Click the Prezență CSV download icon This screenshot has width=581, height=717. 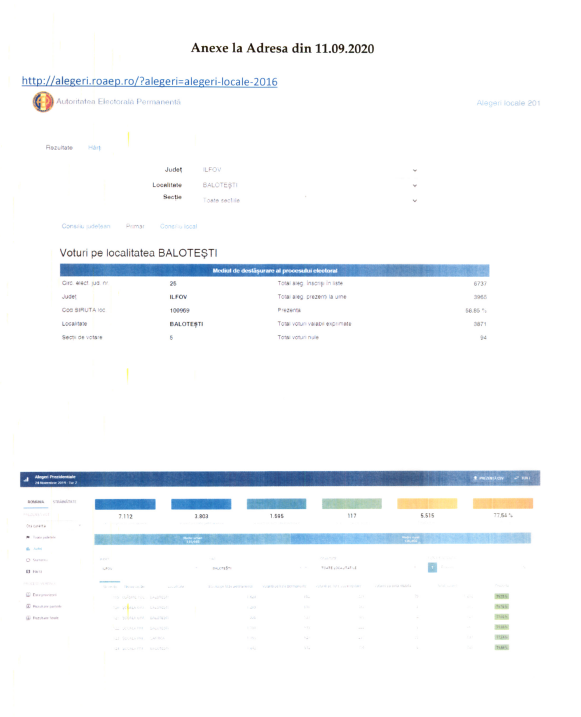(475, 478)
